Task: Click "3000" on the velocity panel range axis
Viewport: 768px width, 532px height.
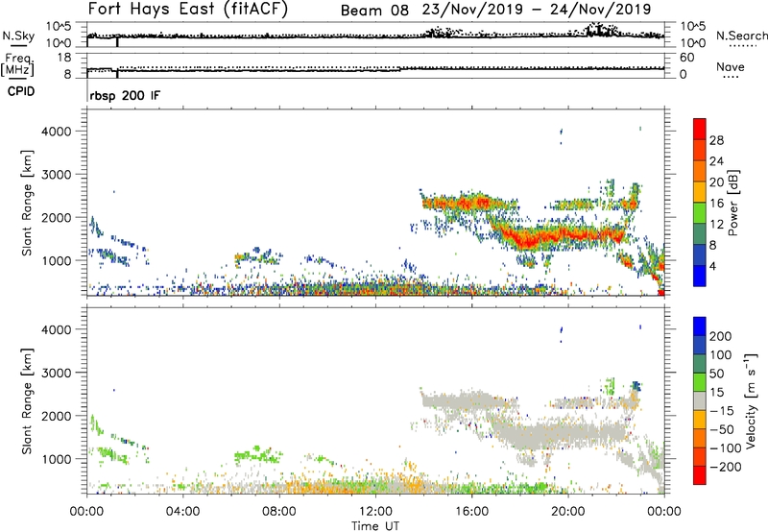Action: 57,373
